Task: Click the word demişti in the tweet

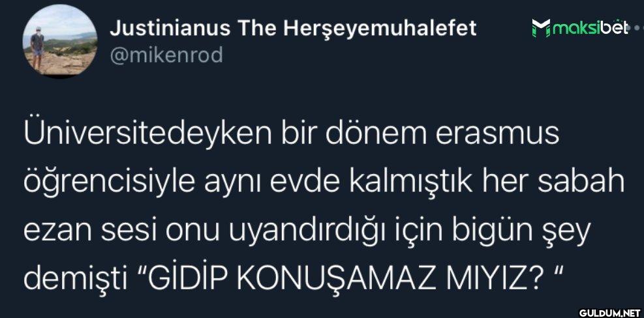Action: tap(74, 279)
